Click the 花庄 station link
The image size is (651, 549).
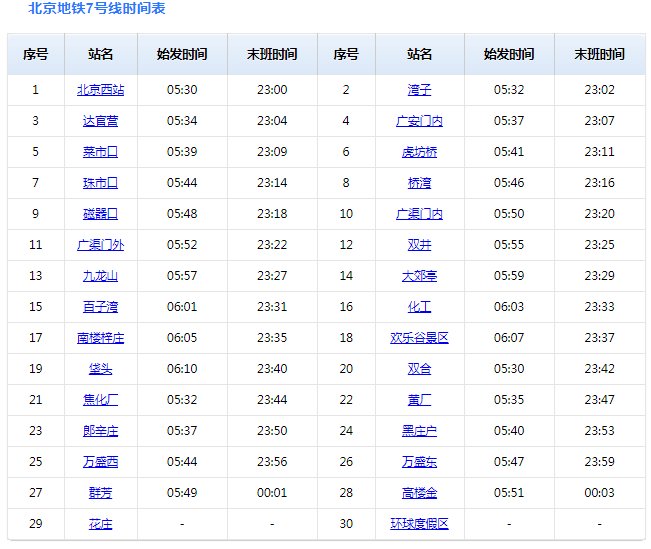coord(100,524)
